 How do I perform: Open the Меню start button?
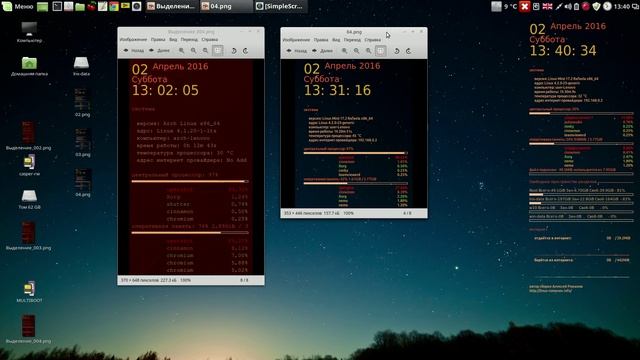pos(18,6)
